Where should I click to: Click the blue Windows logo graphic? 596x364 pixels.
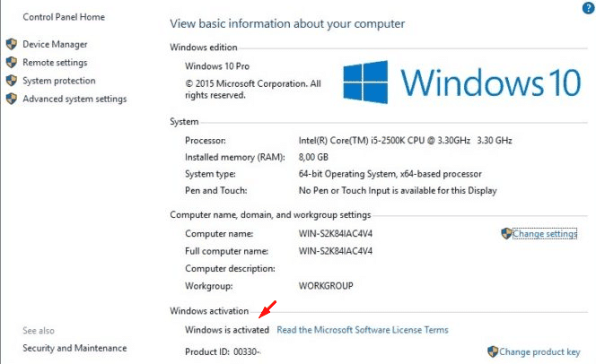tap(365, 82)
